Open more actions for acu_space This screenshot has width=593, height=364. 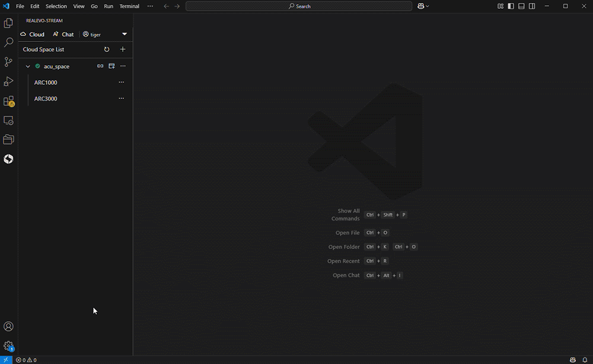pyautogui.click(x=123, y=66)
